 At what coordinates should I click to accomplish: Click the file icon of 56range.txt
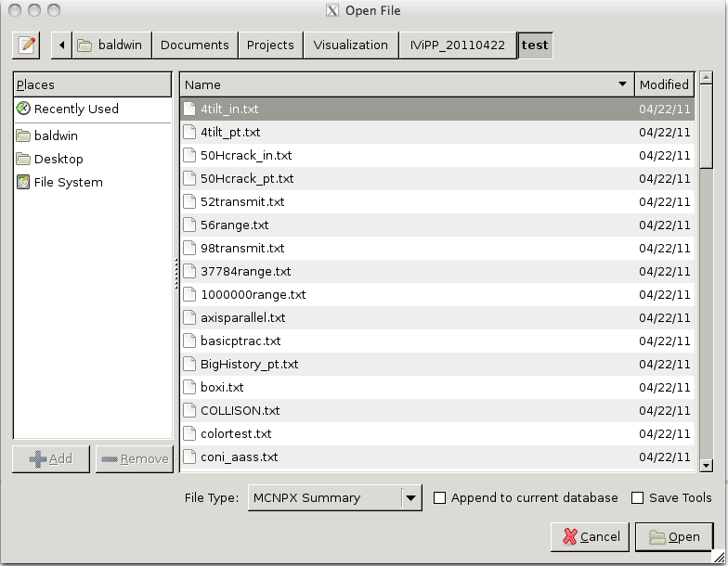189,225
